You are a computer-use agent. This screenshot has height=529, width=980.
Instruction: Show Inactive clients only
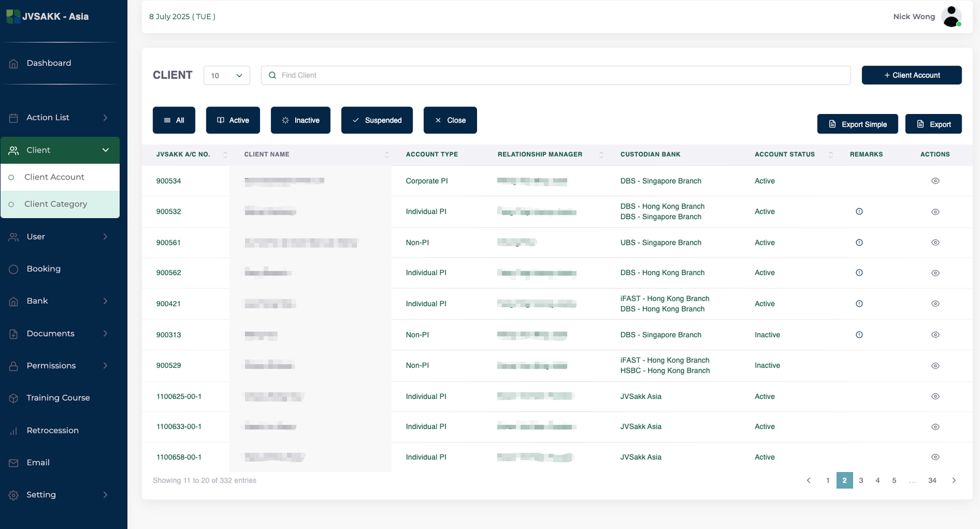point(300,120)
